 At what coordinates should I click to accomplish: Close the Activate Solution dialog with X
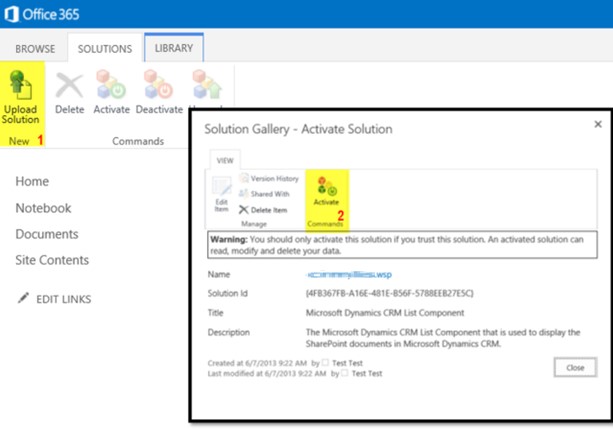pyautogui.click(x=598, y=124)
